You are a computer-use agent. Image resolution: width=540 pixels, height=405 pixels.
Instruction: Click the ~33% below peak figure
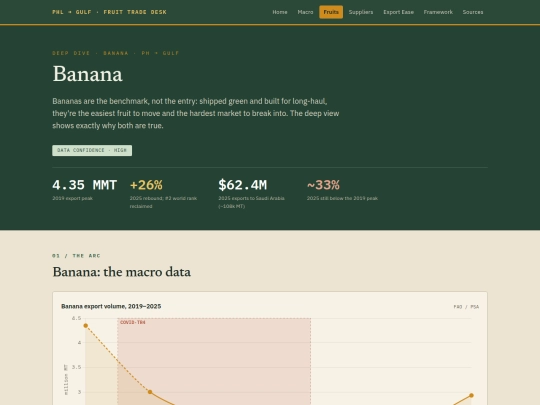pos(323,185)
